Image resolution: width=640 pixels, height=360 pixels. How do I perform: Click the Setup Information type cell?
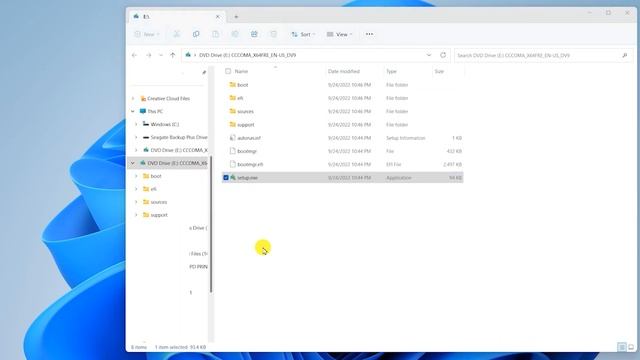406,138
